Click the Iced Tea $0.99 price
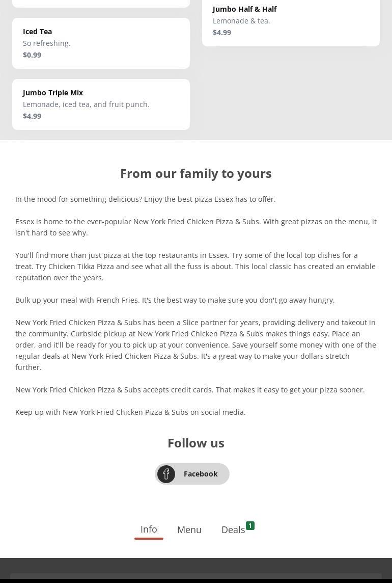Viewport: 392px width, 583px height. (x=32, y=55)
